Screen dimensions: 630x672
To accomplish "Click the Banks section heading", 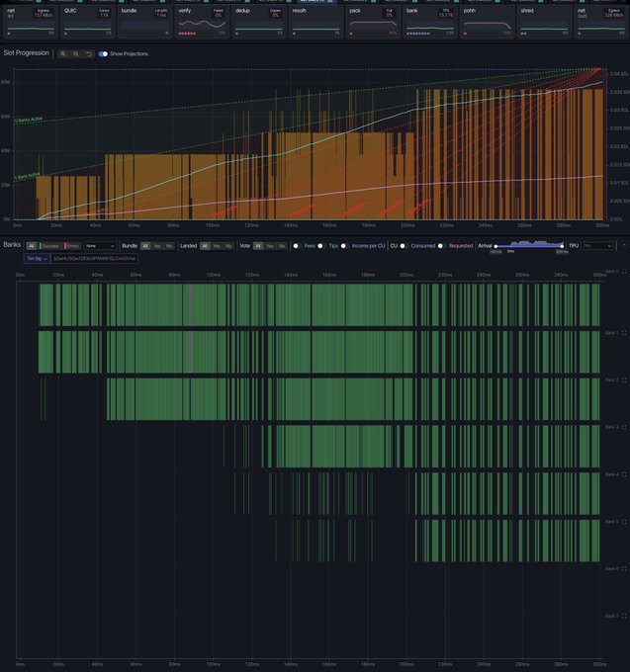I will [x=12, y=244].
